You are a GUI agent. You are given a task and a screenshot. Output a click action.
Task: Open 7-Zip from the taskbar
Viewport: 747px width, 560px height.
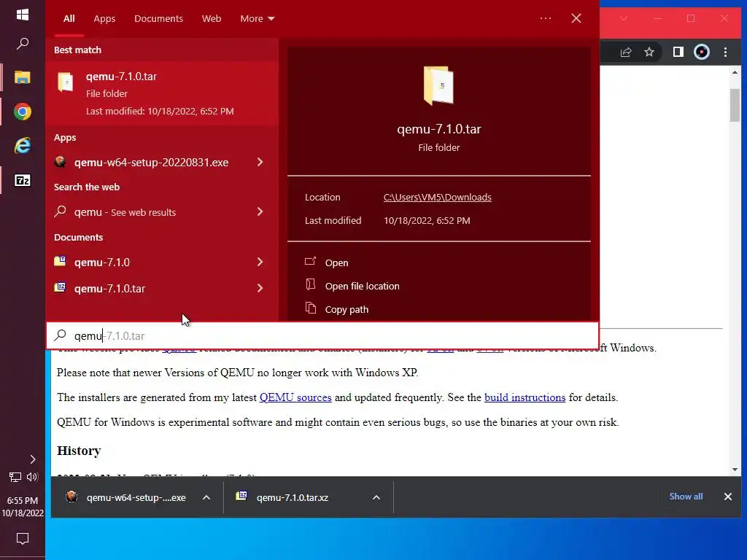[x=23, y=181]
